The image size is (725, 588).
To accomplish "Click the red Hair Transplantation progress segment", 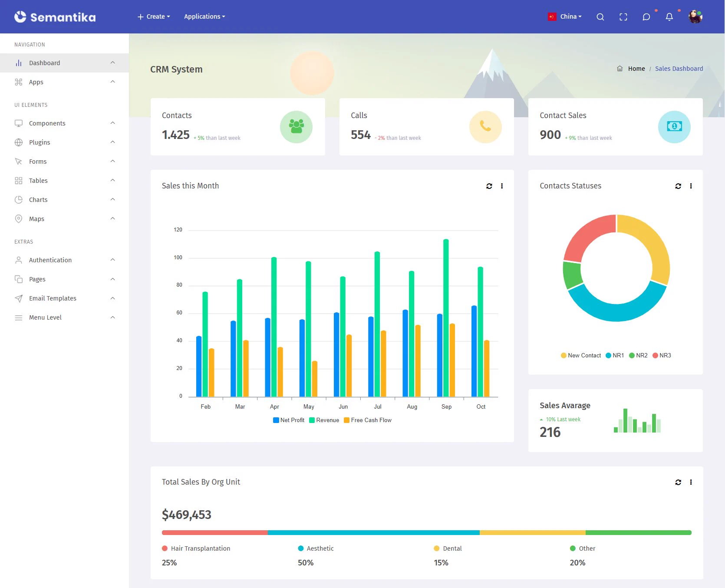I will (x=215, y=532).
